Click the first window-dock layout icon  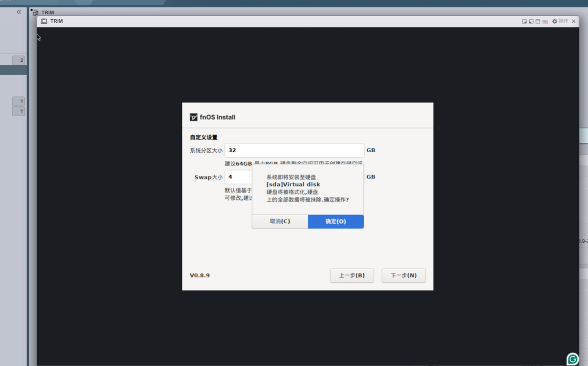pyautogui.click(x=524, y=21)
